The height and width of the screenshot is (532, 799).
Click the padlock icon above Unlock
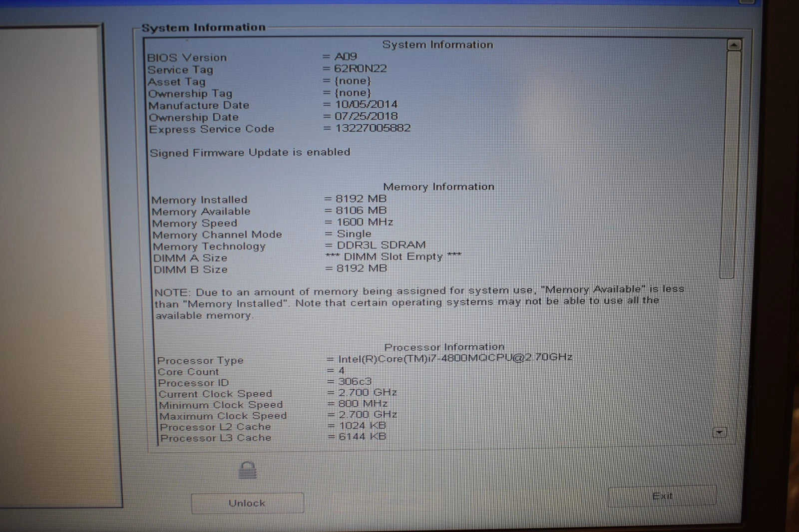(248, 470)
